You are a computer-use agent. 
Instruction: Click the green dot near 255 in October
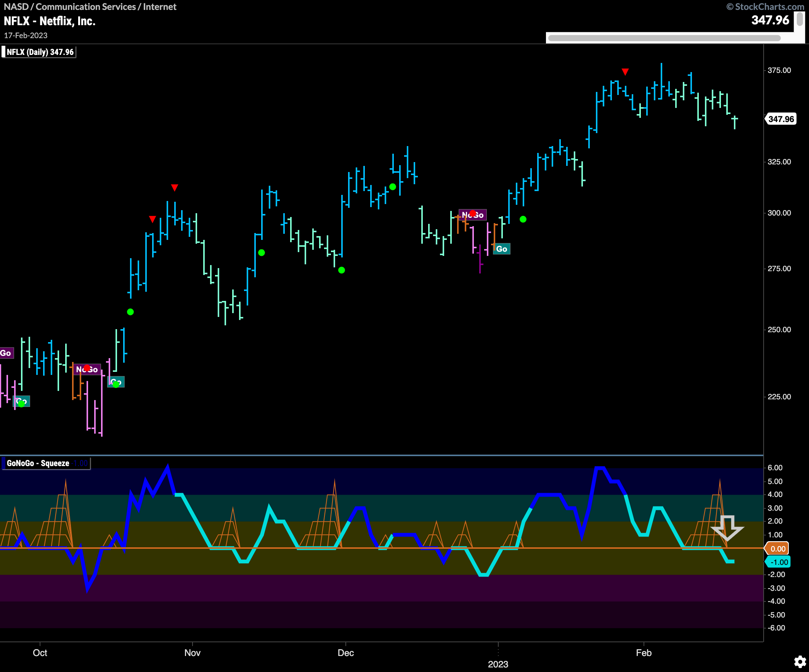131,312
